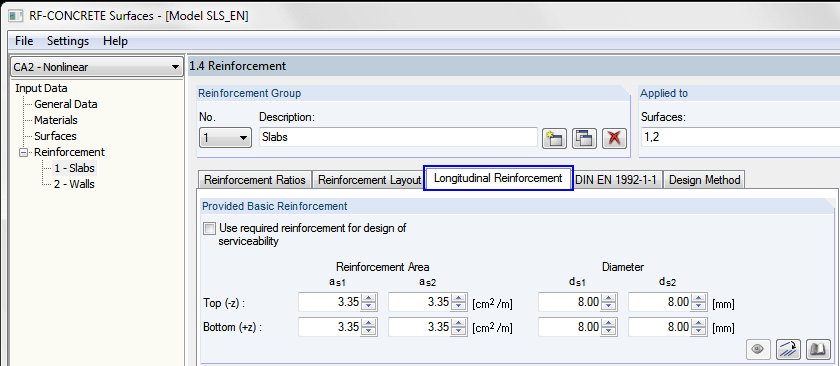Image resolution: width=840 pixels, height=366 pixels.
Task: Click Bottom ds1 diameter field
Action: [569, 326]
